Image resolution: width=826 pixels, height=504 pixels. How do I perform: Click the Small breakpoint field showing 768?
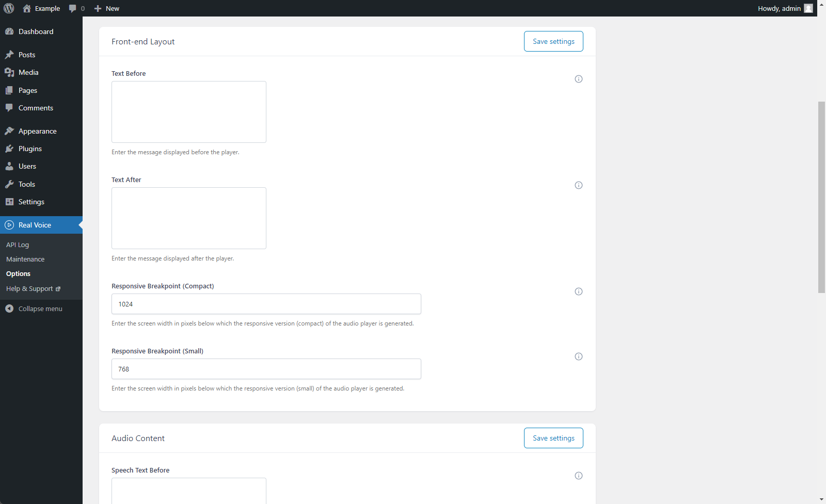[x=266, y=369]
